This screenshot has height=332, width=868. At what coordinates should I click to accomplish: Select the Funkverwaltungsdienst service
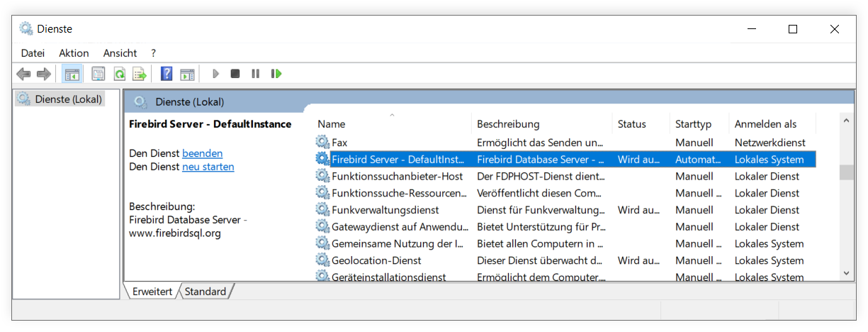pos(565,210)
